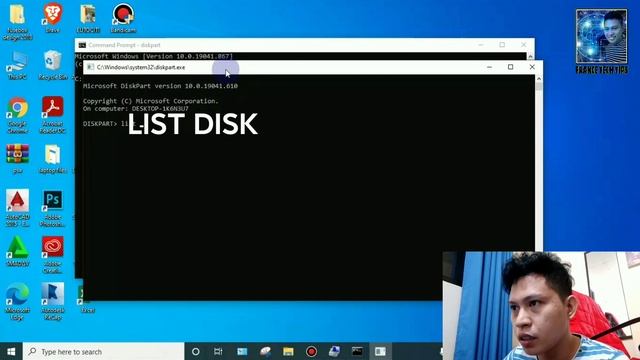Launch Autodesk ReCap desktop shortcut

coord(53,301)
